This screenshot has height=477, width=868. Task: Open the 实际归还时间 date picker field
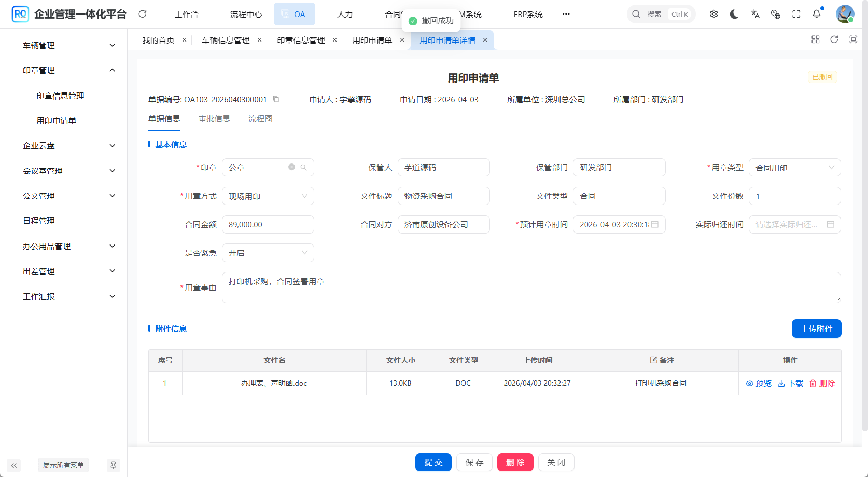tap(794, 224)
